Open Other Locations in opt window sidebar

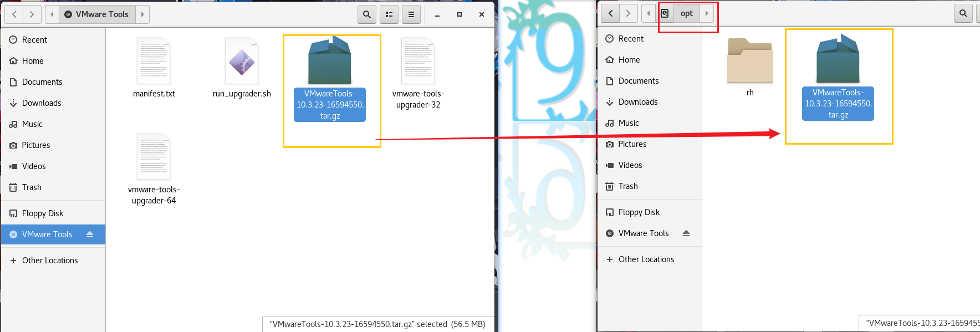pyautogui.click(x=650, y=259)
